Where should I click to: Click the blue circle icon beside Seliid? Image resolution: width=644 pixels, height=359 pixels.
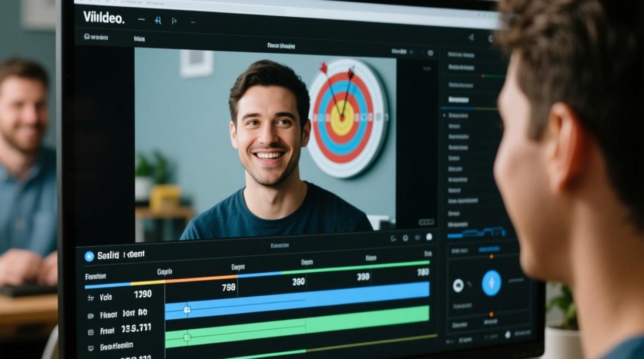89,256
